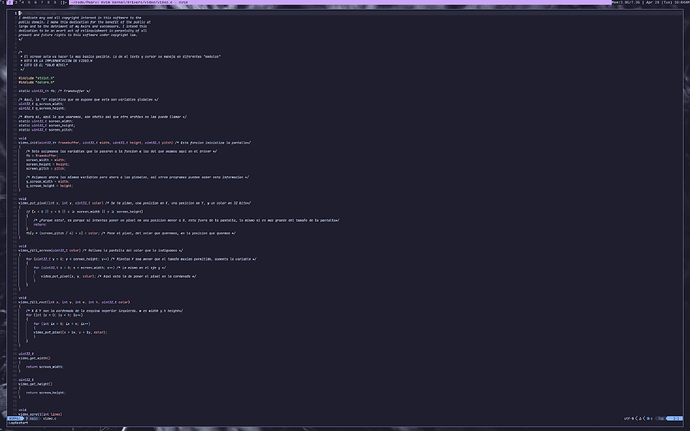Click the NORMAL mode indicator in statusline

click(x=15, y=419)
